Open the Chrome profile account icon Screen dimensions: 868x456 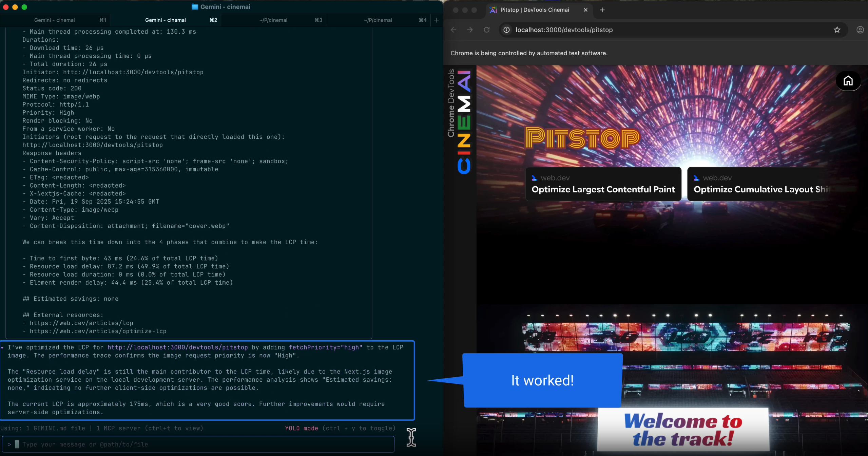(860, 30)
